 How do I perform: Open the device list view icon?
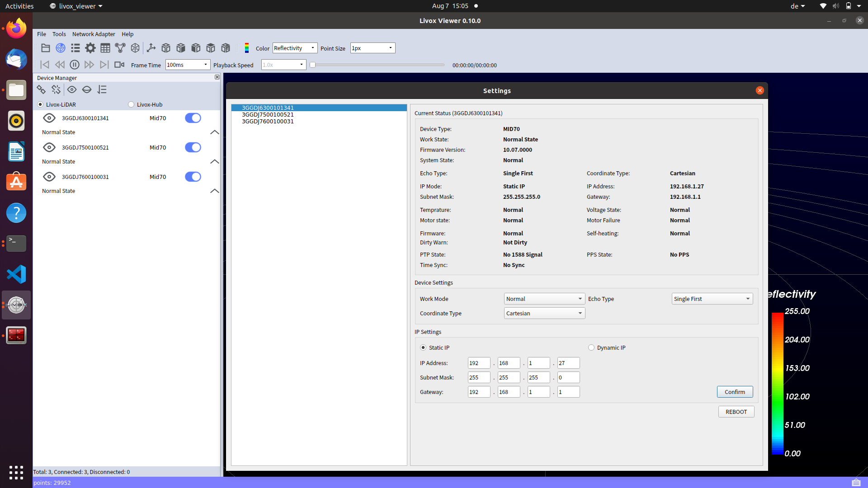coord(75,47)
